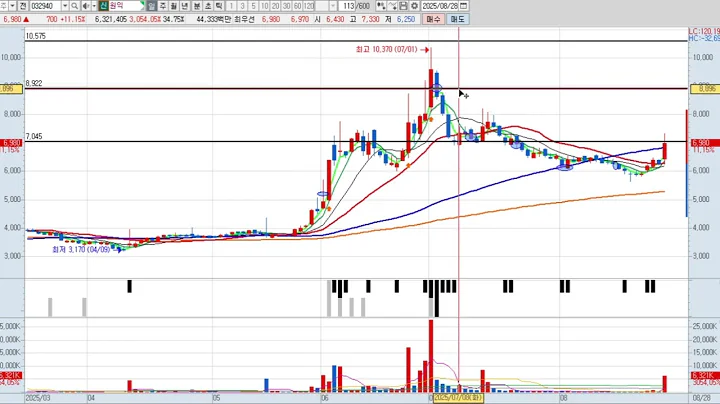Select the tick (틱) chart period
The height and width of the screenshot is (404, 720).
(219, 6)
